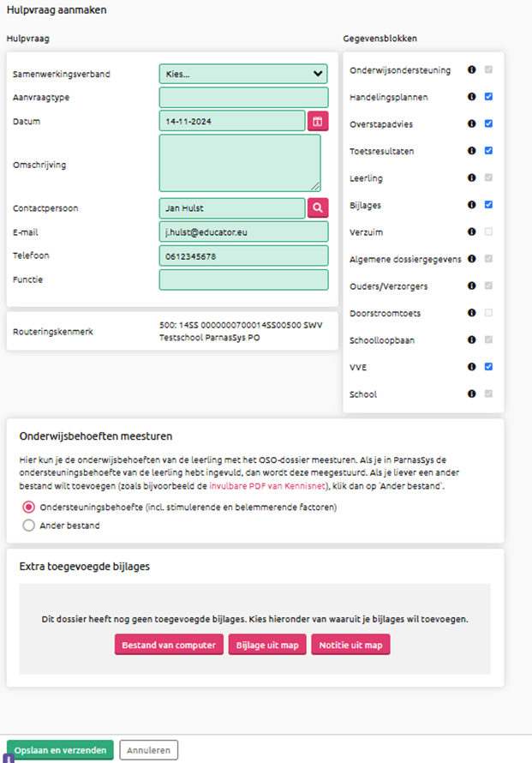532x763 pixels.
Task: Click info icon for Onderwijsondersteuning
Action: (472, 70)
